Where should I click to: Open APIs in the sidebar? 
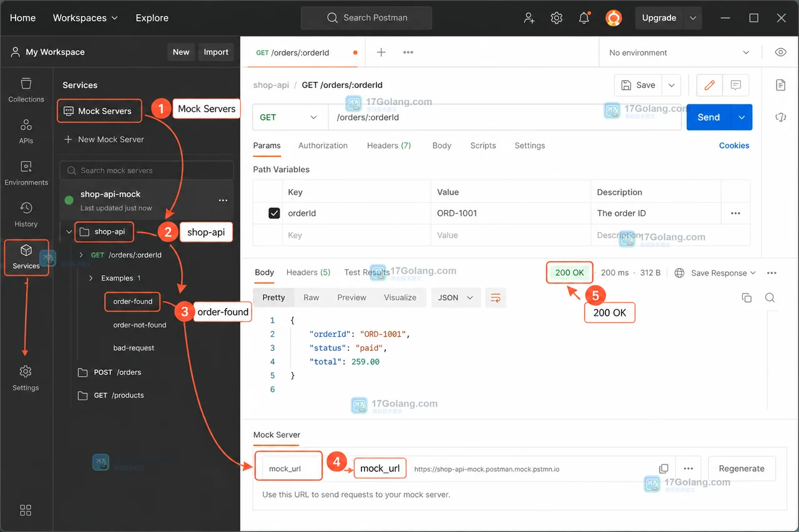click(26, 132)
